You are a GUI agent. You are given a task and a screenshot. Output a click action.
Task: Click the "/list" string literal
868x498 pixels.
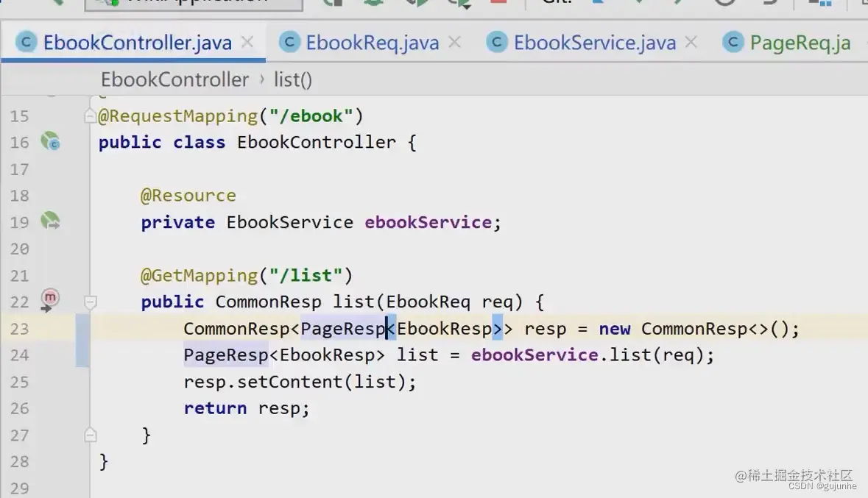pyautogui.click(x=306, y=276)
